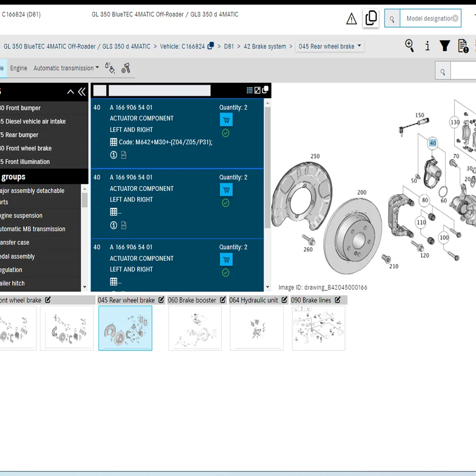Switch to the Engine tab
This screenshot has height=476, width=476.
(19, 68)
